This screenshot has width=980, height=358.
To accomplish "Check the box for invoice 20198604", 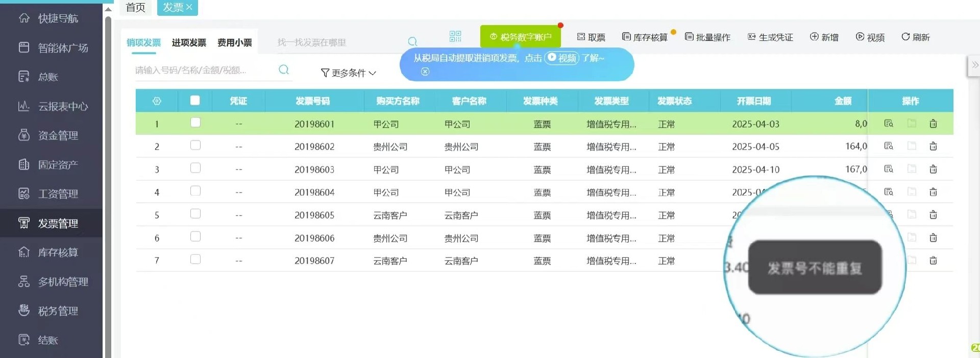I will (195, 191).
